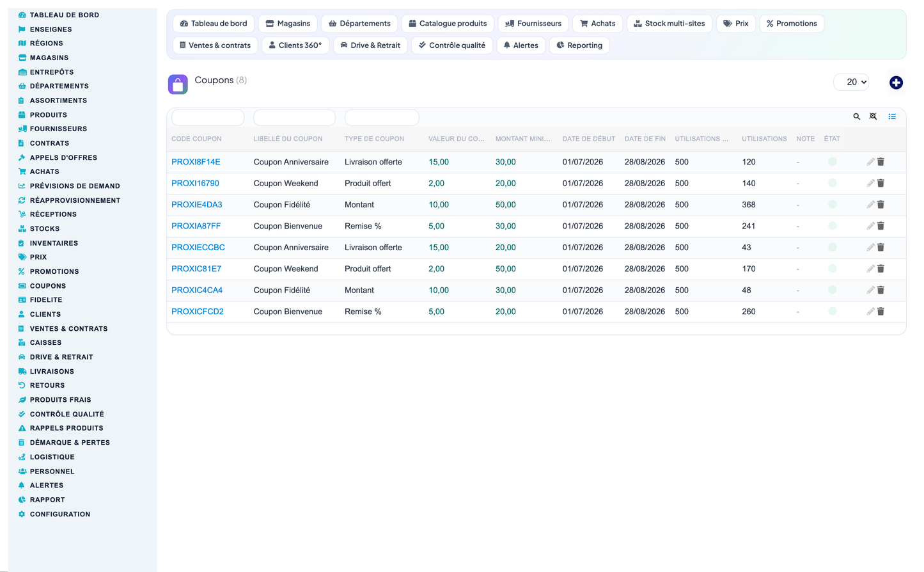Click the Code coupon filter field
Image resolution: width=924 pixels, height=572 pixels.
click(x=208, y=118)
